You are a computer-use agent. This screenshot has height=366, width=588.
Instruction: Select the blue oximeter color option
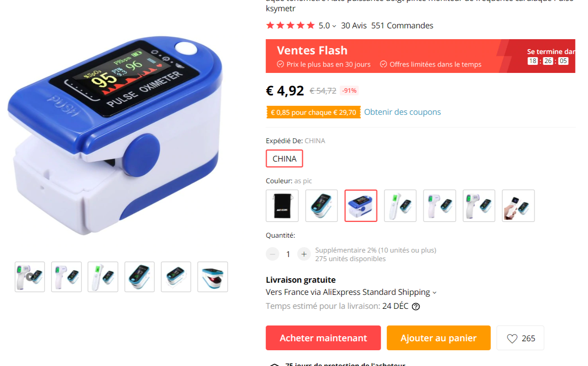(x=361, y=206)
